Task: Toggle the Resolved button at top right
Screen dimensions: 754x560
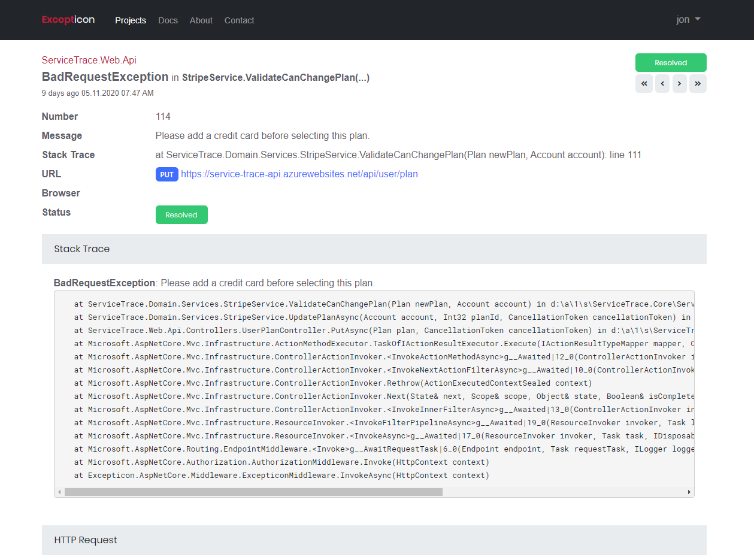Action: pos(671,63)
